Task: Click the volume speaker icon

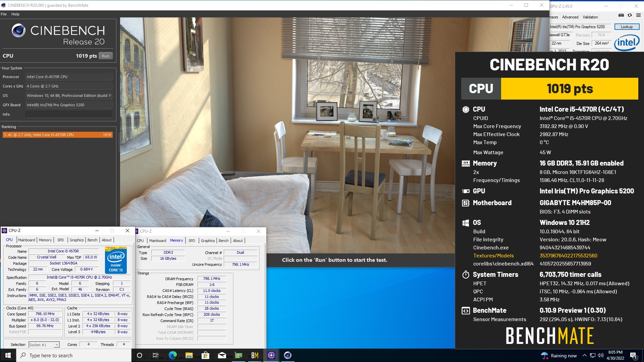Action: point(601,356)
